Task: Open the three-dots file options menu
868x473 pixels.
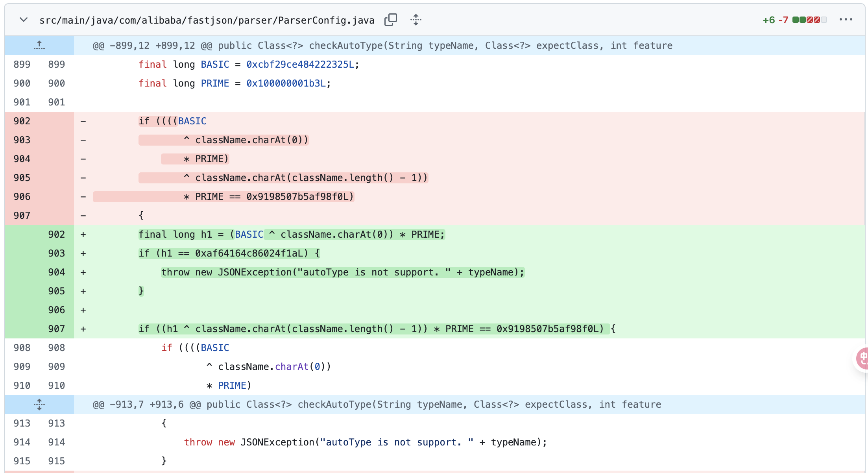Action: (x=846, y=20)
